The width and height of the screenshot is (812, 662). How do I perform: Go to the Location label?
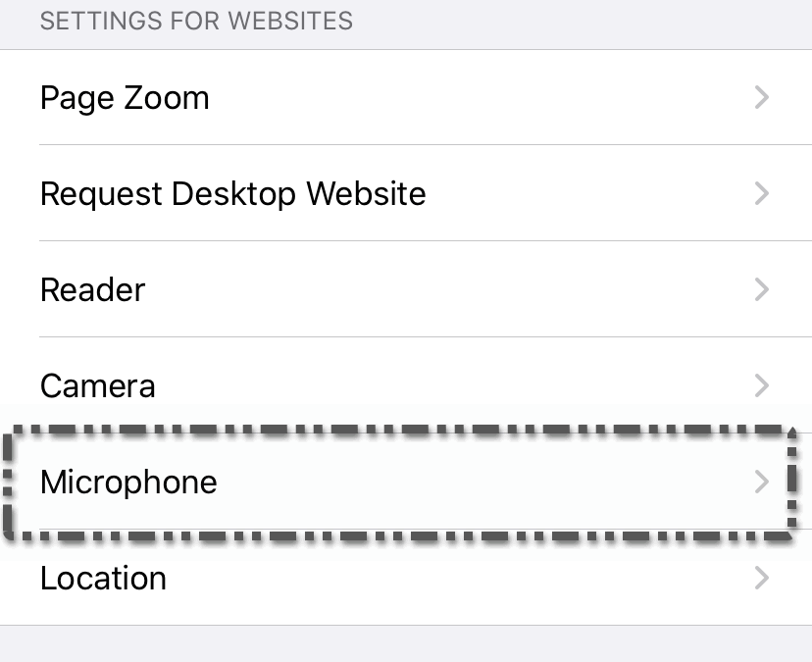(x=103, y=578)
